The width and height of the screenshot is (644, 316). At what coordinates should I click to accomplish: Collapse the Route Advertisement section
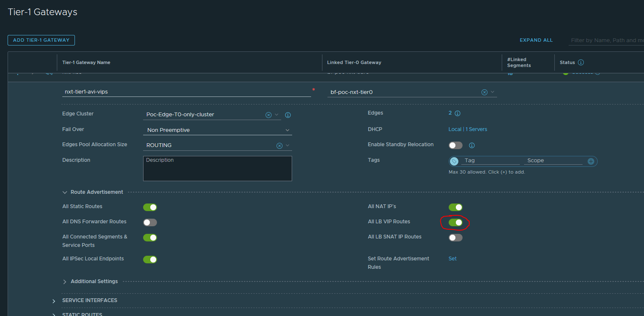click(65, 192)
